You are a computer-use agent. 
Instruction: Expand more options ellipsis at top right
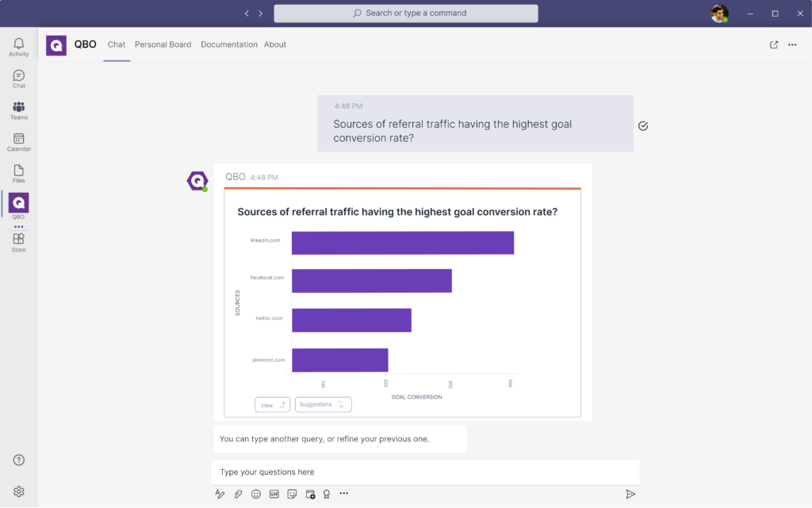(792, 45)
